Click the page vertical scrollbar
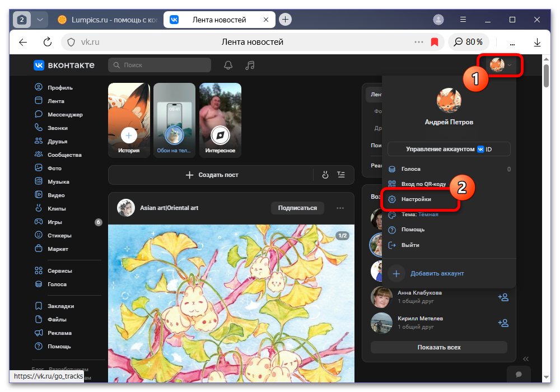Viewport: 560px width, 392px height. click(x=546, y=76)
